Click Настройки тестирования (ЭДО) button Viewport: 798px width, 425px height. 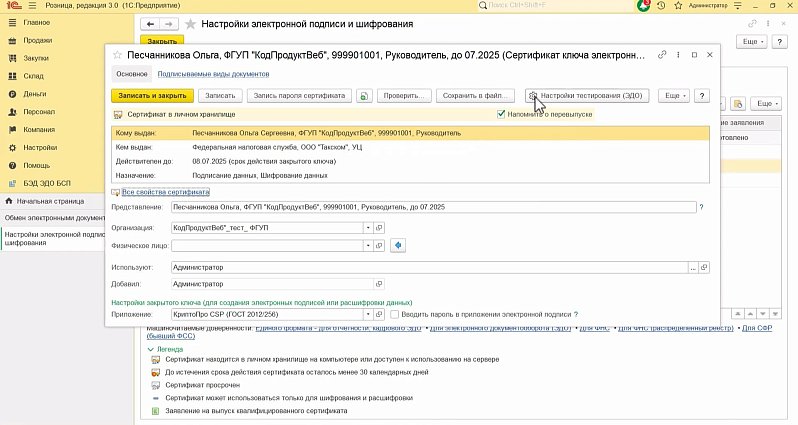pyautogui.click(x=587, y=96)
